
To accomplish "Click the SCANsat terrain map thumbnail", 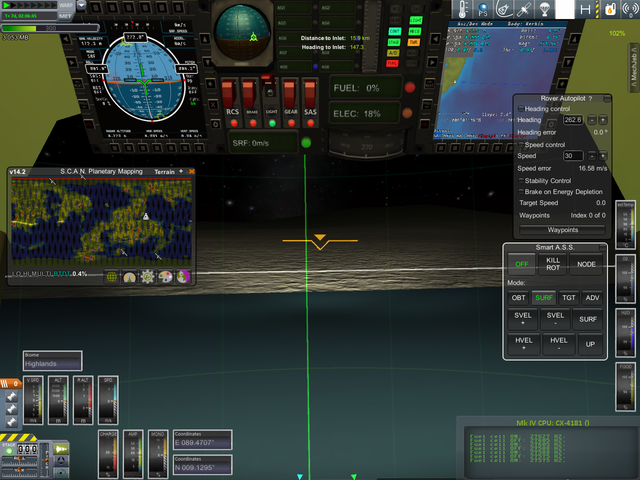I will click(101, 222).
